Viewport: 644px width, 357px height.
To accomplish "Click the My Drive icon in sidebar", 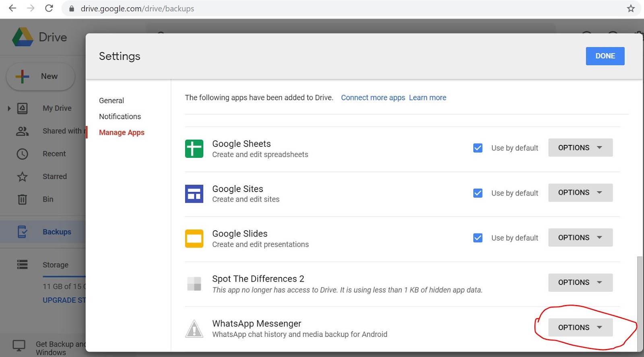I will point(23,108).
